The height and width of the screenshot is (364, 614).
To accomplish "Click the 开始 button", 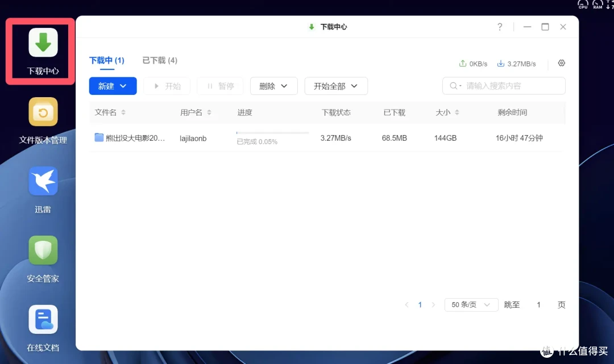I will click(167, 86).
